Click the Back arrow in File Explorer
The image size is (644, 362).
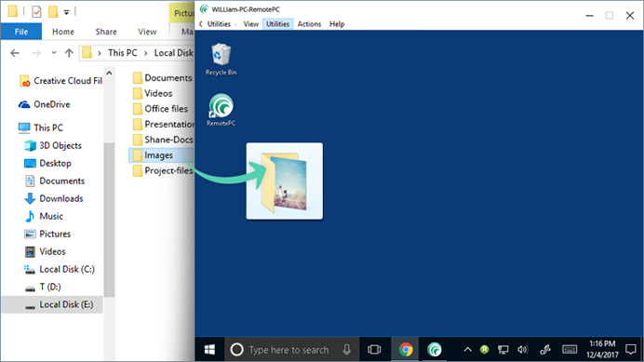click(15, 53)
